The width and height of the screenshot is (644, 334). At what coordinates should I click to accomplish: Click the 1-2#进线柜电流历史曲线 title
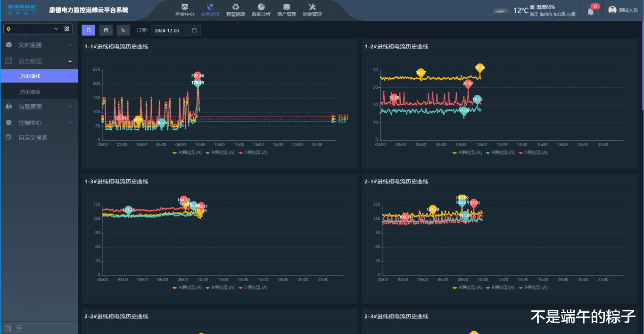(x=396, y=46)
